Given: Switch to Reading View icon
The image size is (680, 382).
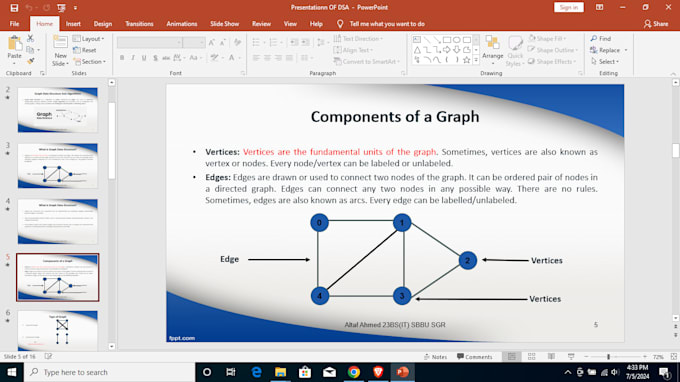Looking at the screenshot, I should [551, 356].
